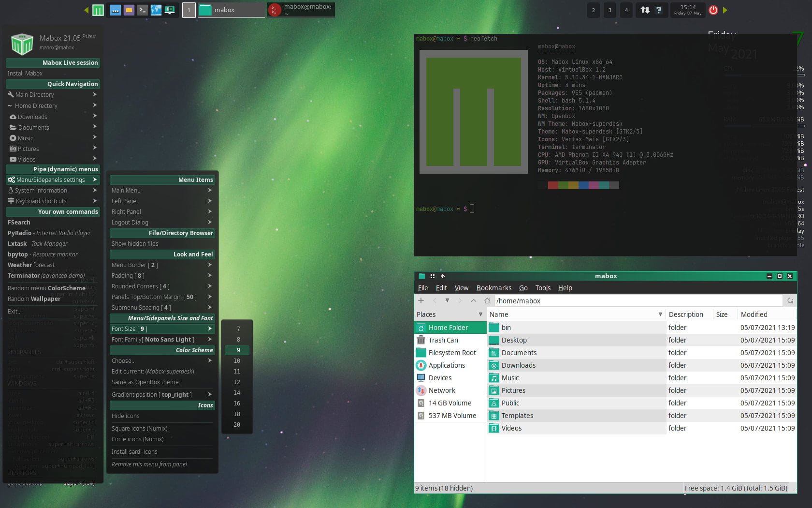Click the red power button in panel
812x508 pixels.
[x=713, y=10]
